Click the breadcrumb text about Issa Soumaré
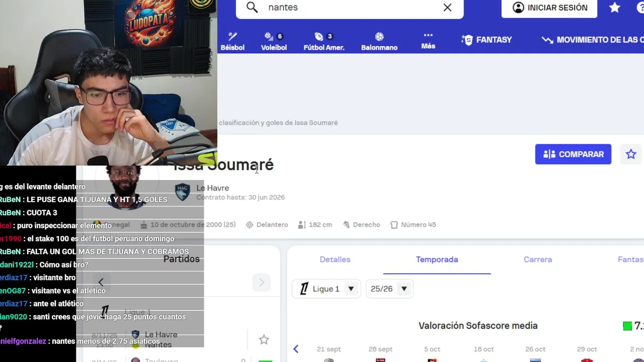 click(x=278, y=123)
